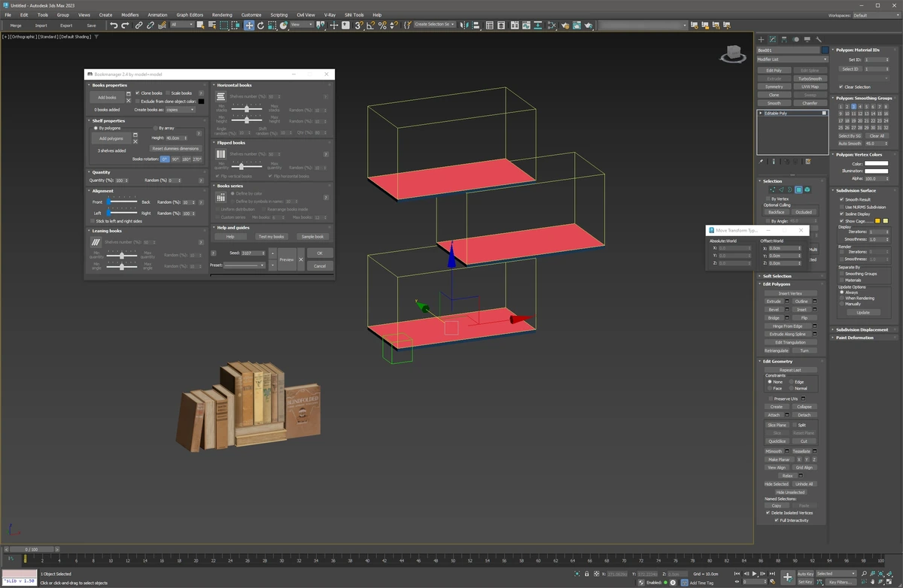
Task: Select the By array radio button
Action: [x=155, y=128]
